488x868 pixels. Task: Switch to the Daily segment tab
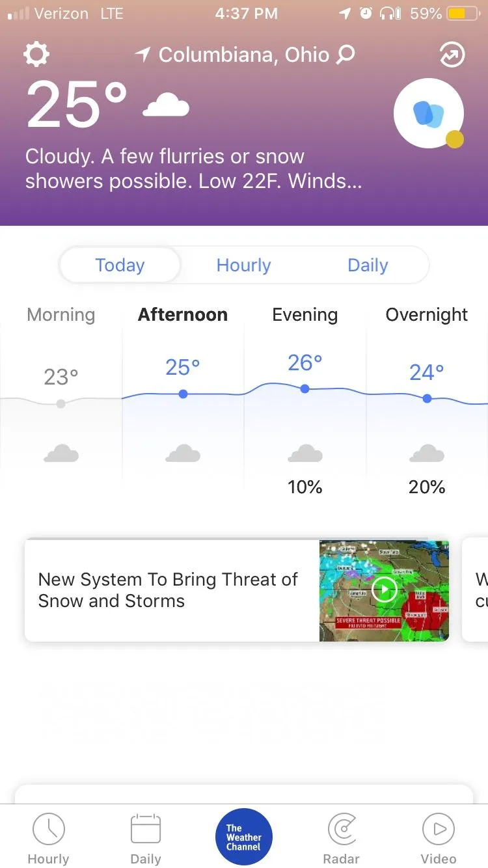[x=368, y=265]
